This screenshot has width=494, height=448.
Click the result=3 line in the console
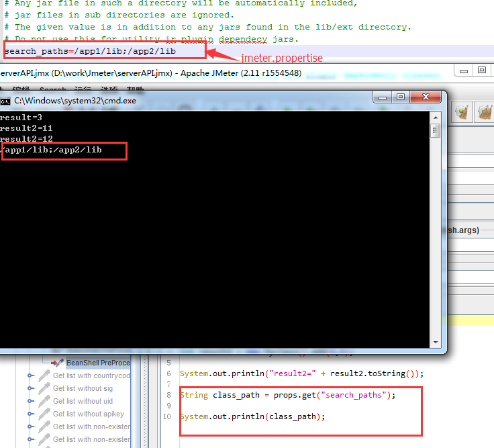(21, 118)
